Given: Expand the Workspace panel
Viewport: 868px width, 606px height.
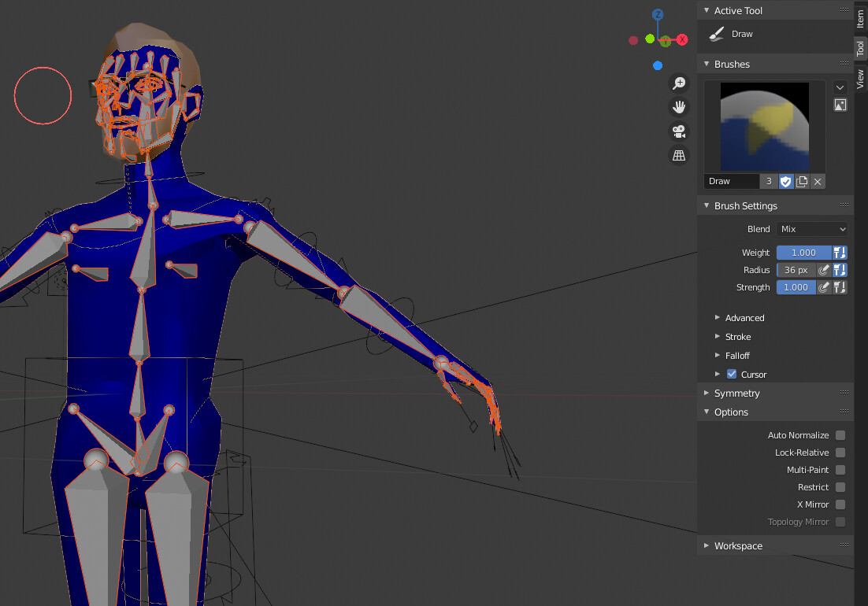Looking at the screenshot, I should tap(707, 545).
